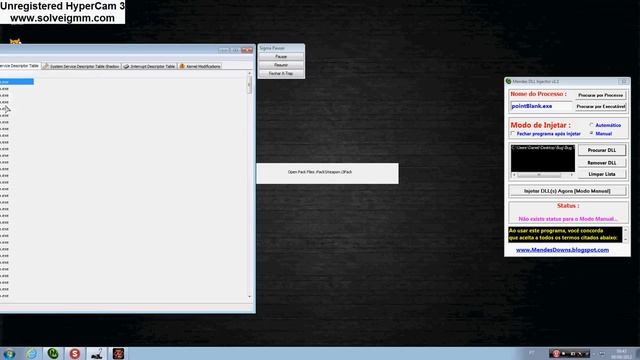Maximize the descriptor table window

coord(235,50)
